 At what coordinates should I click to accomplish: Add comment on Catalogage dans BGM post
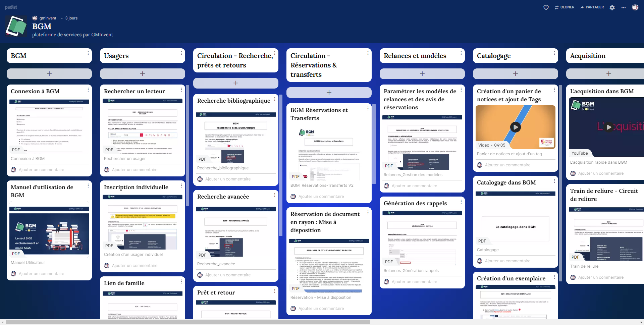pyautogui.click(x=507, y=261)
